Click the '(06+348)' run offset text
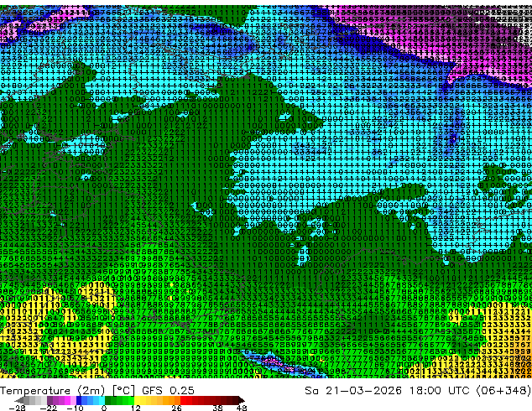532x411 pixels. 503,391
